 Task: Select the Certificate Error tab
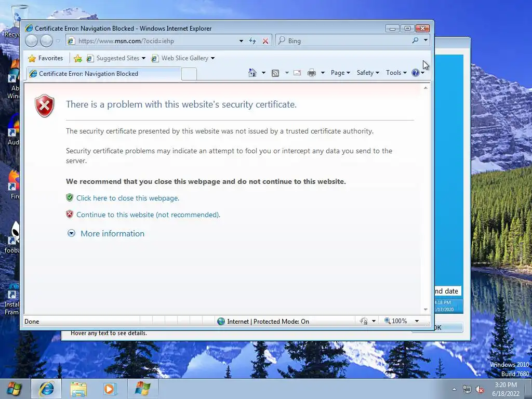103,74
